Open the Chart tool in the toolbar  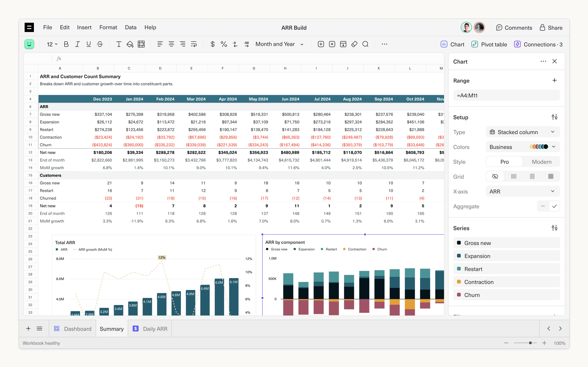click(x=452, y=44)
